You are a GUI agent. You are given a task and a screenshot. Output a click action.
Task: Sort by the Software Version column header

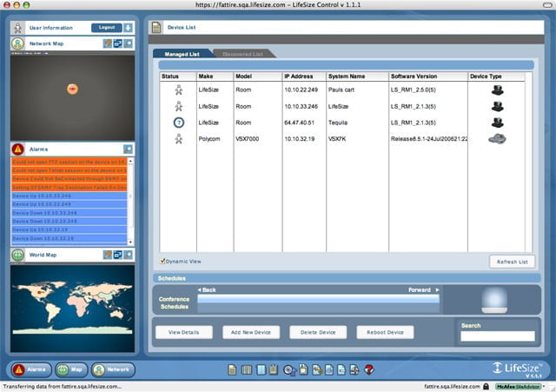point(428,76)
